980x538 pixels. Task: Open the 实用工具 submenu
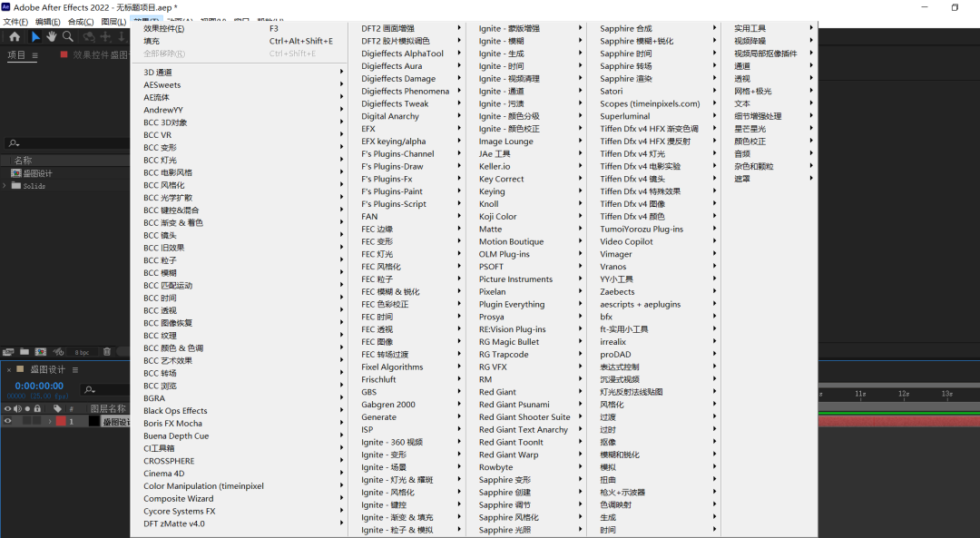point(769,28)
